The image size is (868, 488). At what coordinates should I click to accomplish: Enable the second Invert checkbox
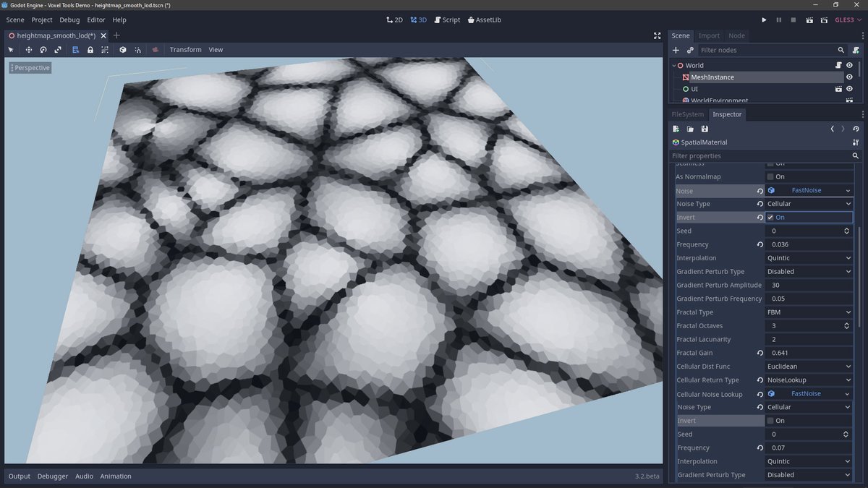770,421
